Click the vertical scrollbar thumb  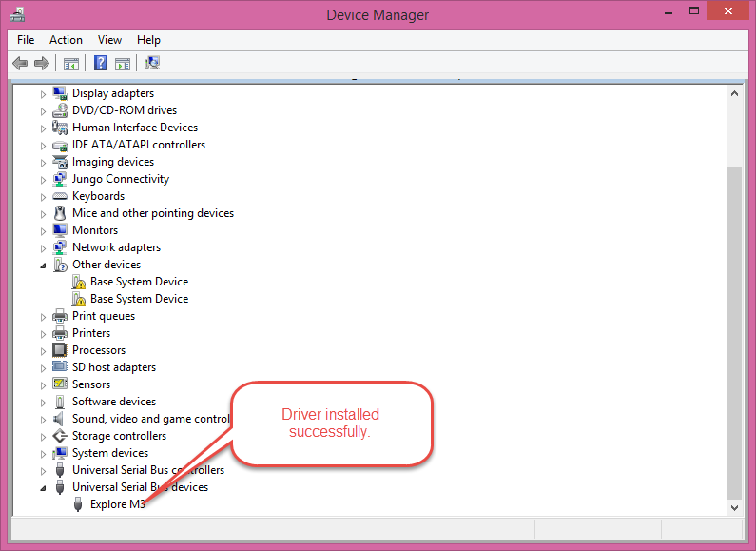(x=734, y=333)
